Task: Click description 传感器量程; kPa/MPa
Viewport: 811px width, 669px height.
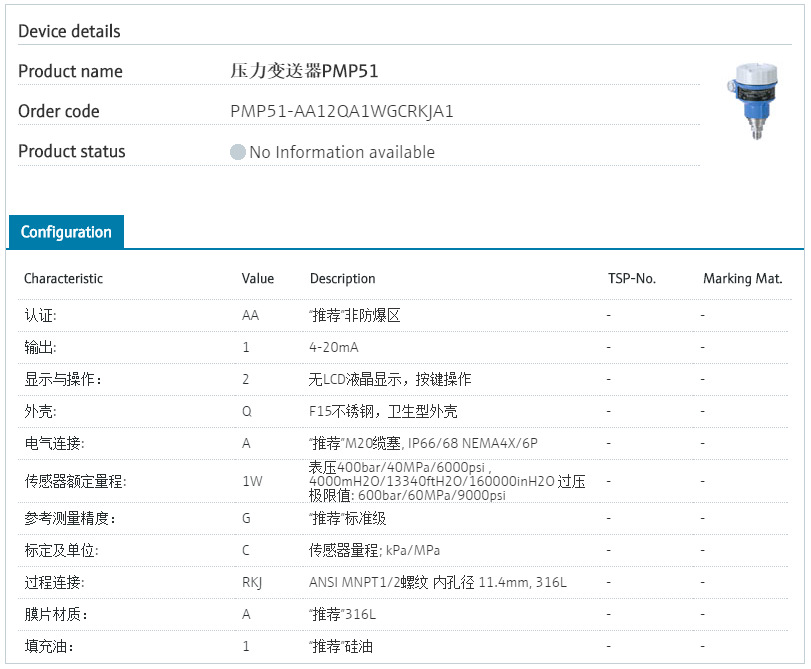Action: click(374, 550)
